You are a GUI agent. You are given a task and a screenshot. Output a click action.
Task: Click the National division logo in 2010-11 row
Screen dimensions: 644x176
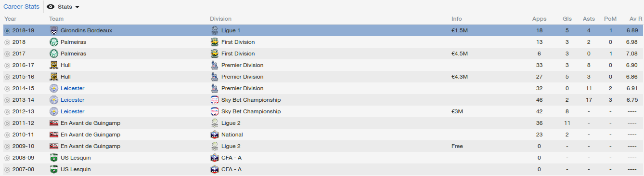215,135
